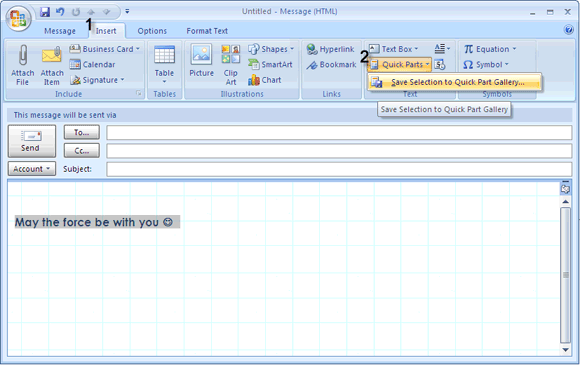Screen dimensions: 580x365
Task: Insert a Hyperlink
Action: [x=330, y=49]
